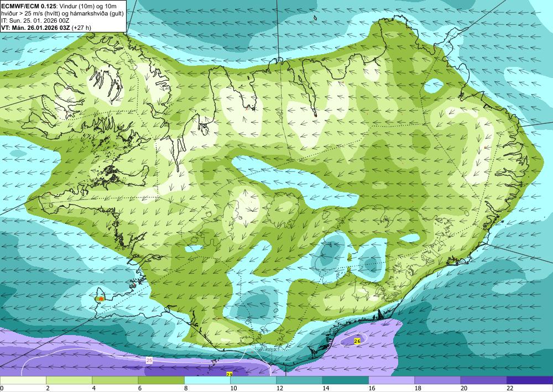Screen dimensions: 553x392
Task: Click the '10' value on the colour scale
Action: pos(233,388)
